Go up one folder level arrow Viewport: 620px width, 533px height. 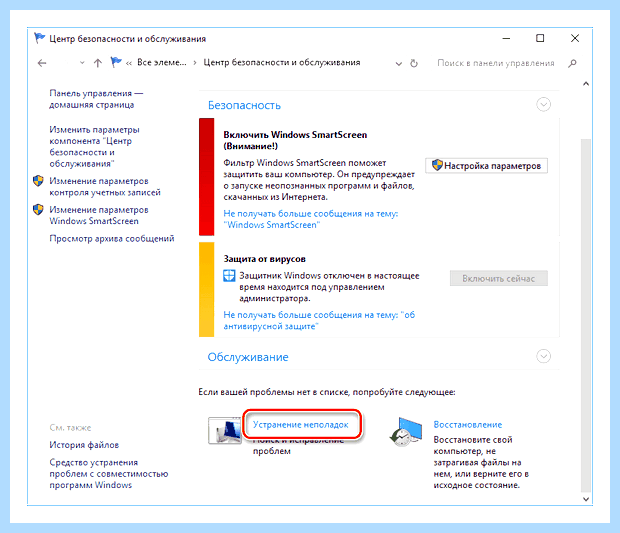tap(98, 63)
